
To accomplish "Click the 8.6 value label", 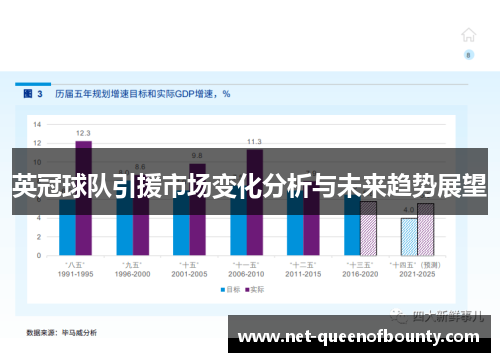I will pyautogui.click(x=140, y=167).
